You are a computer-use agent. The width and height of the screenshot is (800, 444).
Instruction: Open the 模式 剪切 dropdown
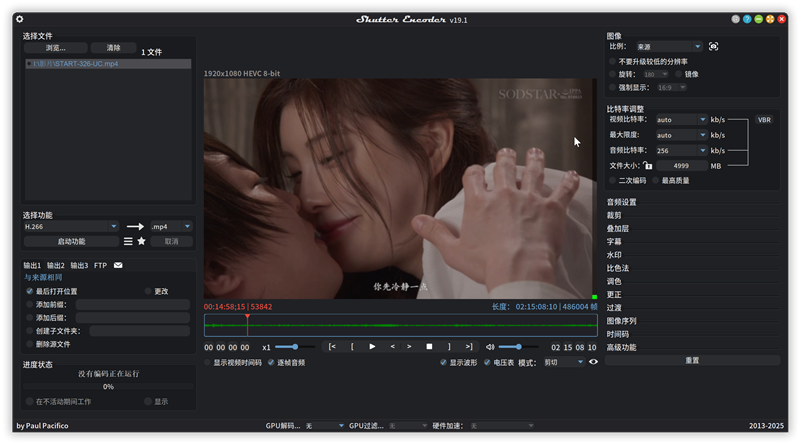click(x=563, y=362)
